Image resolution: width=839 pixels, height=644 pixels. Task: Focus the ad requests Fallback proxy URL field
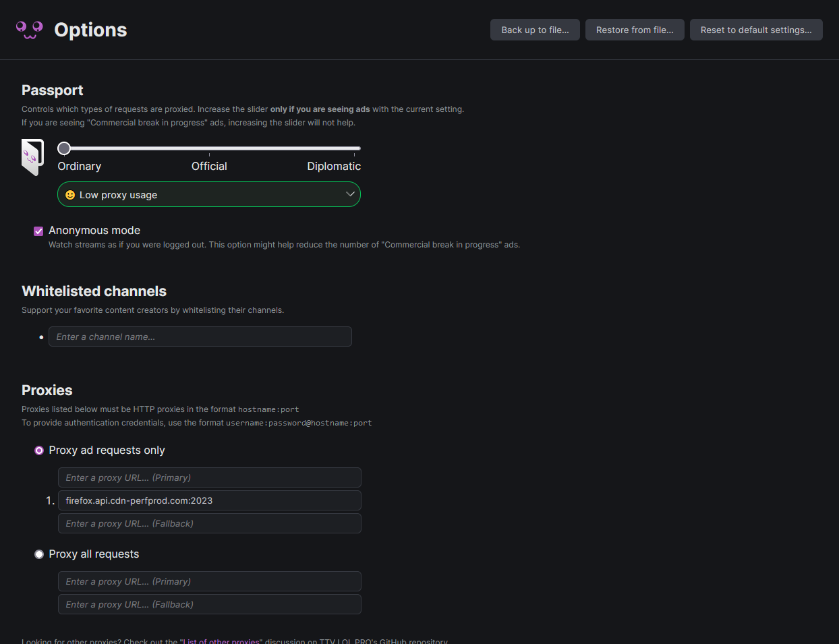point(210,523)
